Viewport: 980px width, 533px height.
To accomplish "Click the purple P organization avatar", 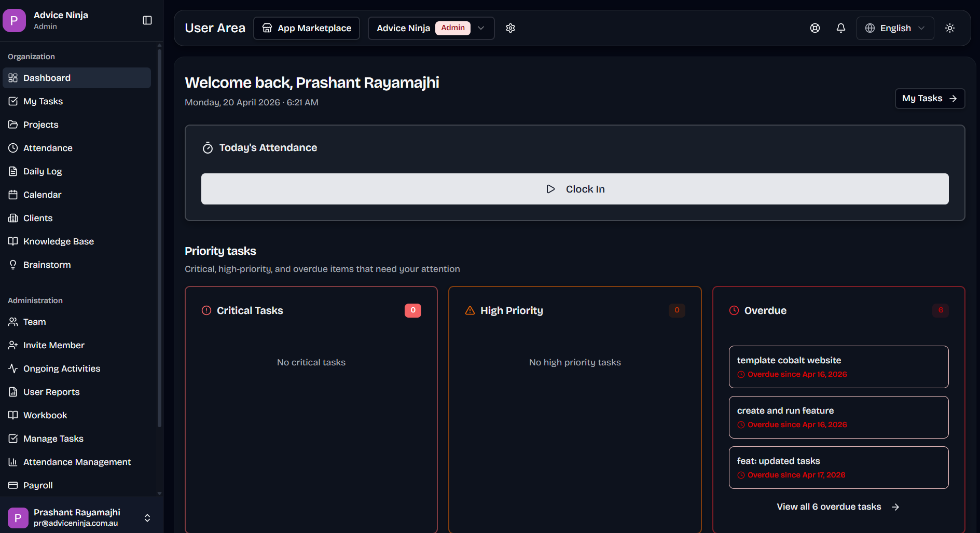I will (14, 21).
